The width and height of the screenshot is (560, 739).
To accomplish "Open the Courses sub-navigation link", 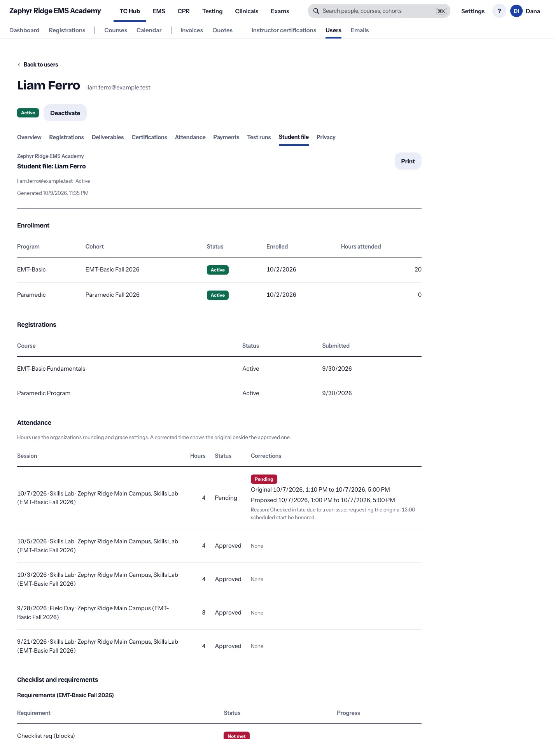I will tap(116, 30).
